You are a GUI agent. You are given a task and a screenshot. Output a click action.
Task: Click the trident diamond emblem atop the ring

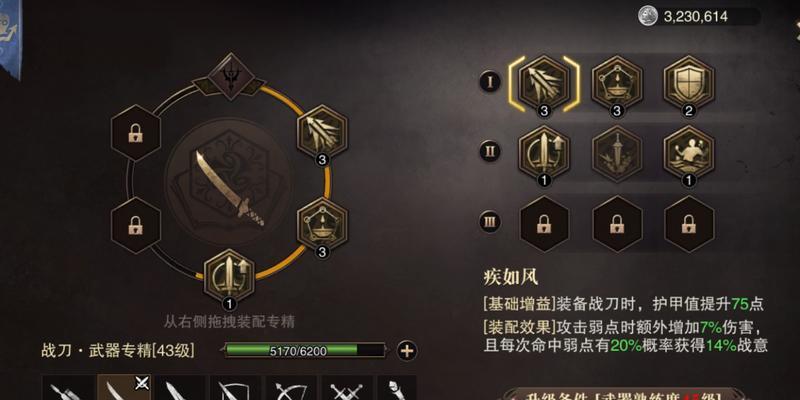[x=231, y=77]
